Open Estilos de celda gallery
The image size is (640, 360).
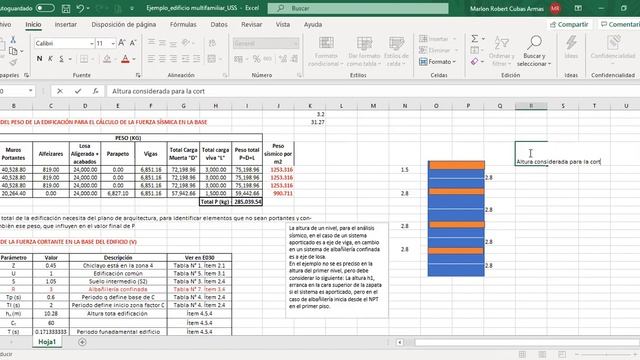pos(396,51)
